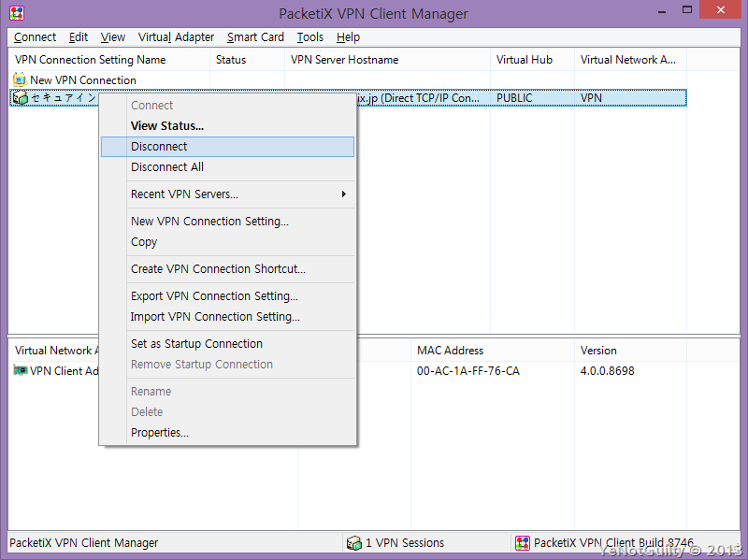
Task: Open the Smart Card menu
Action: (255, 37)
